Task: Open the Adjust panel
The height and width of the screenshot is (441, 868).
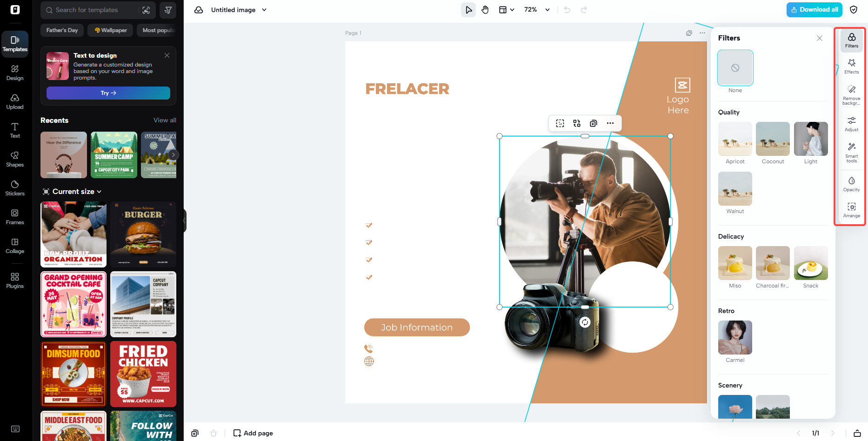Action: coord(851,123)
